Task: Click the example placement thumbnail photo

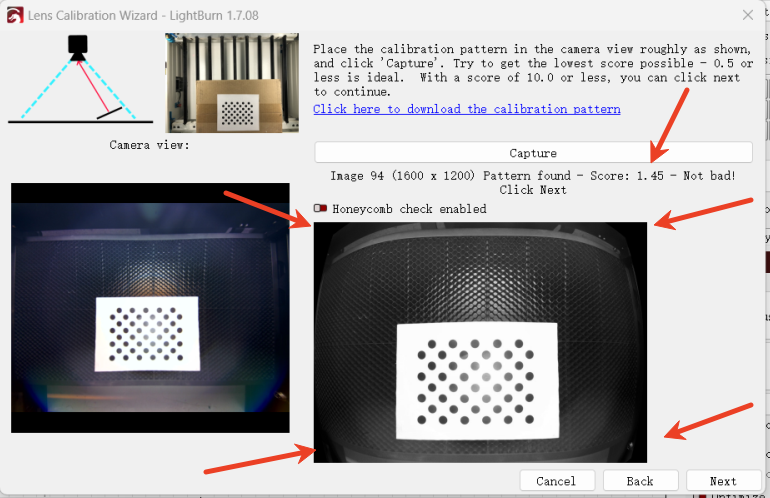Action: pyautogui.click(x=232, y=83)
